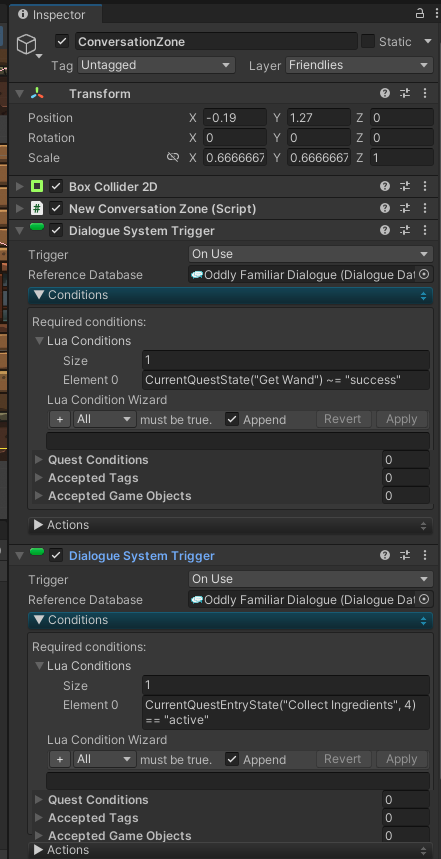Open New Conversation Zone preset icon
The height and width of the screenshot is (859, 441).
(405, 209)
